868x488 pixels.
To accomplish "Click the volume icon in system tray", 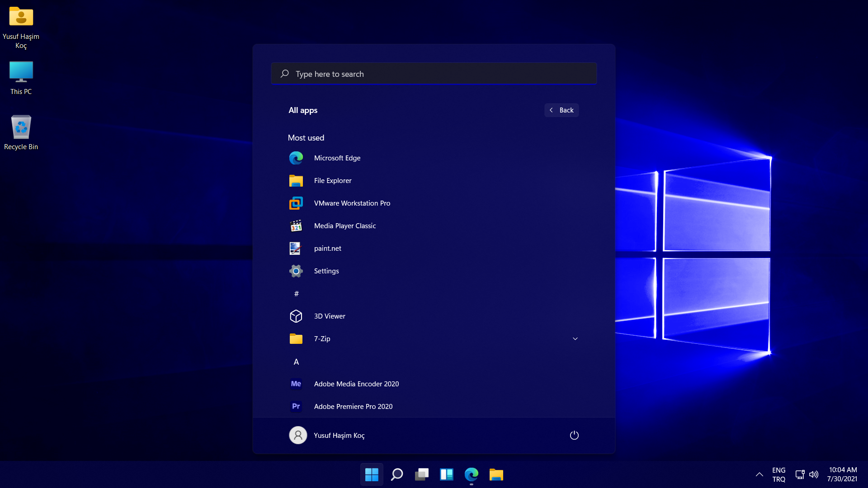I will (814, 474).
